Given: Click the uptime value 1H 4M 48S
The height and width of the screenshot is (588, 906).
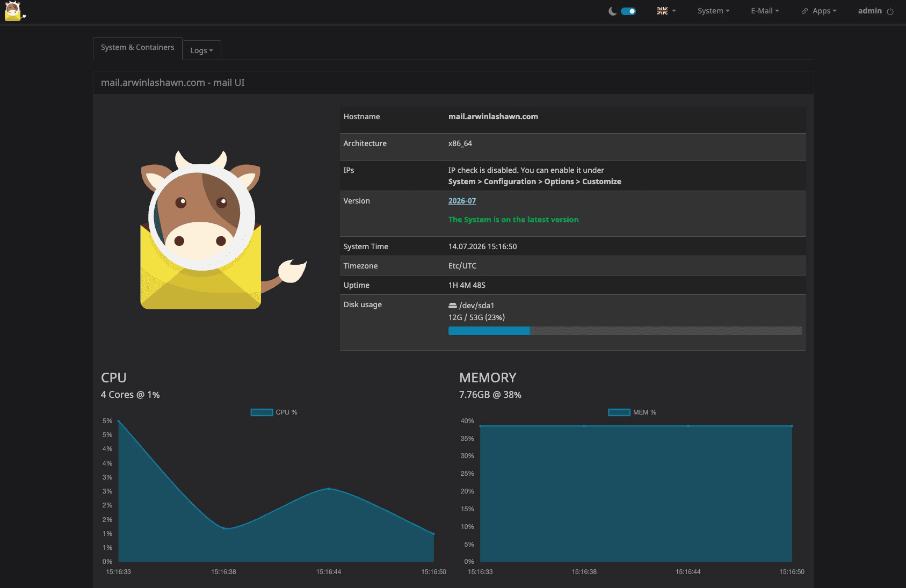Looking at the screenshot, I should (467, 285).
